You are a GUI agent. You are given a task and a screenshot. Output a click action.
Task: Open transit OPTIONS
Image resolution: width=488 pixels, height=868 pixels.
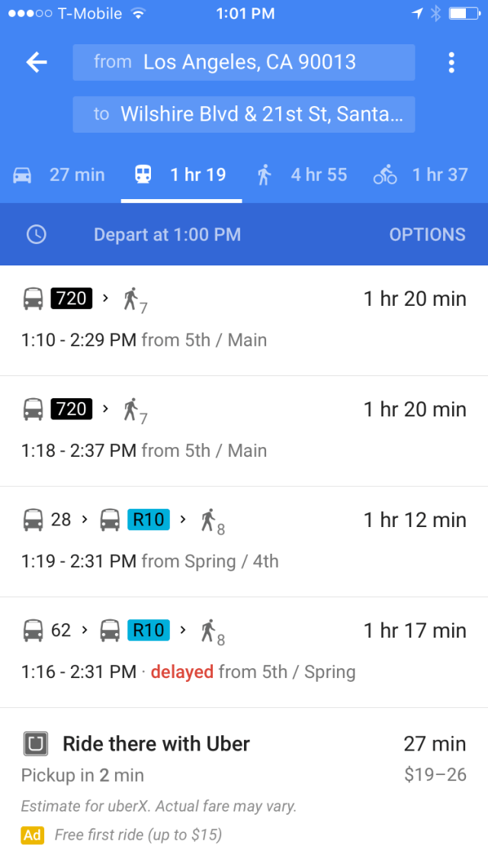[427, 235]
